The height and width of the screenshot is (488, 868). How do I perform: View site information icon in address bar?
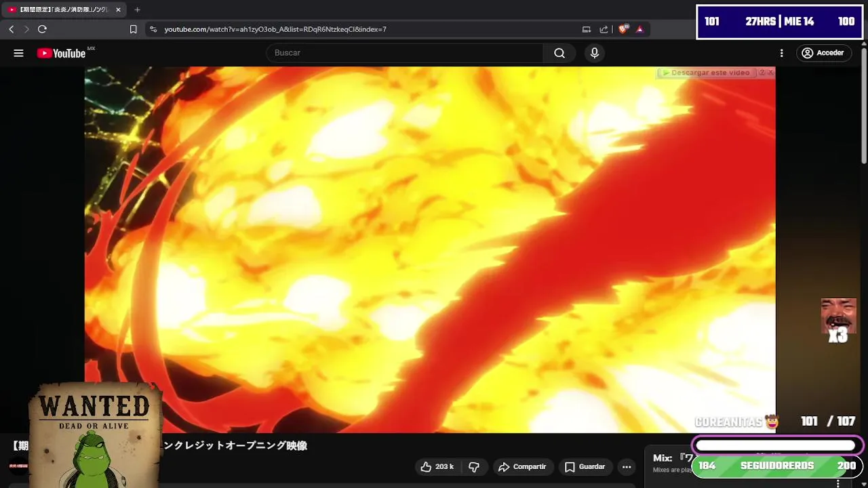[153, 29]
